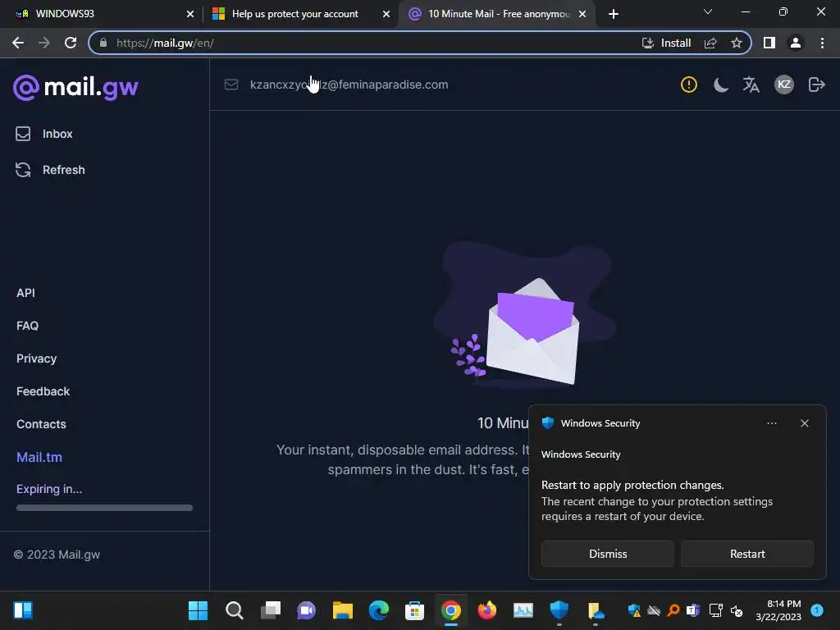Open Firefox from the taskbar

coord(487,610)
